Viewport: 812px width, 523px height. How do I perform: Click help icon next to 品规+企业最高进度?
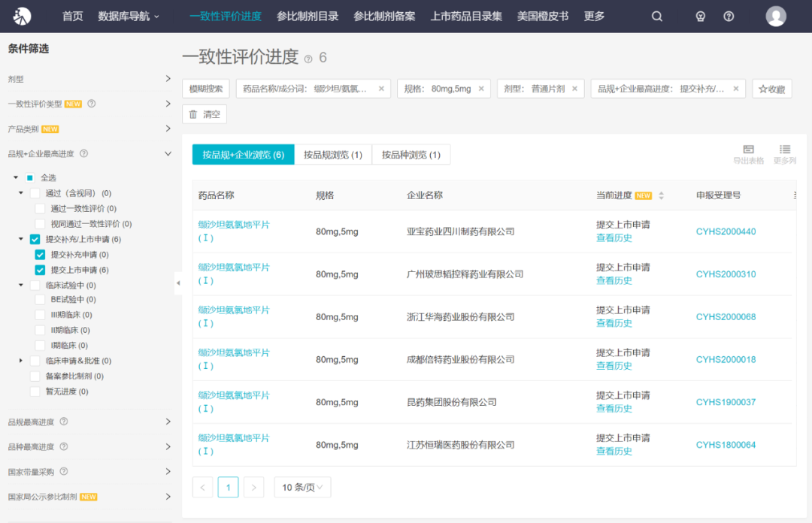pyautogui.click(x=84, y=153)
